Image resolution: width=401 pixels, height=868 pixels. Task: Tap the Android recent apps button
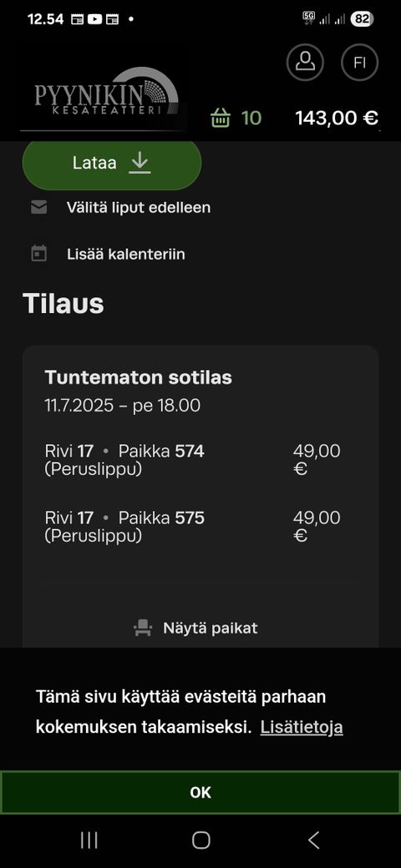click(89, 840)
